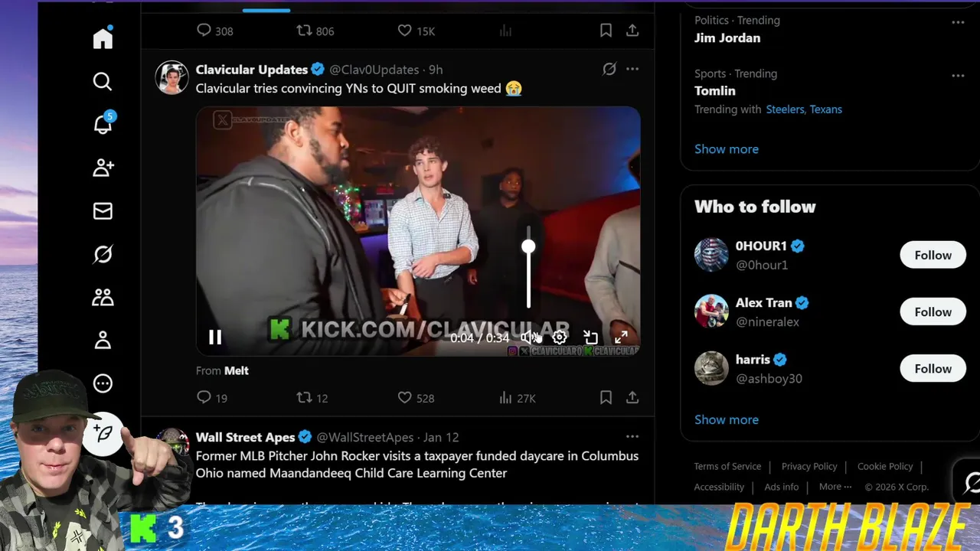Open the More circle icon in sidebar
This screenshot has width=980, height=551.
pos(103,383)
